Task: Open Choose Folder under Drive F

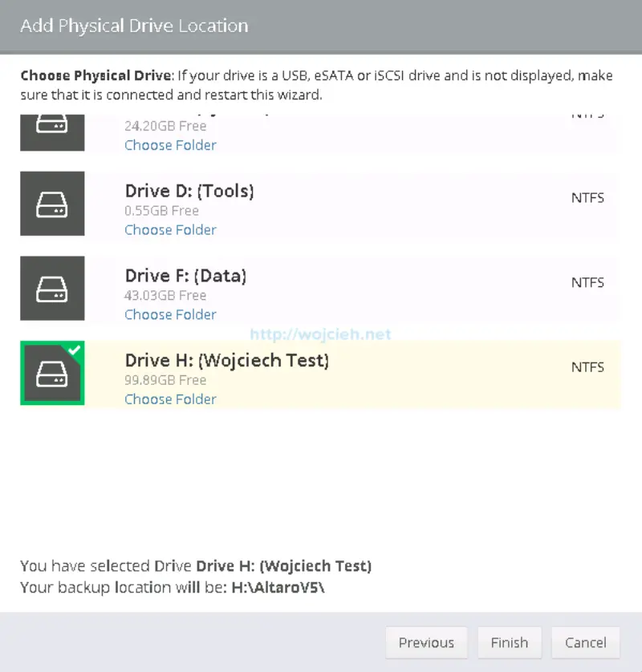Action: [x=170, y=314]
